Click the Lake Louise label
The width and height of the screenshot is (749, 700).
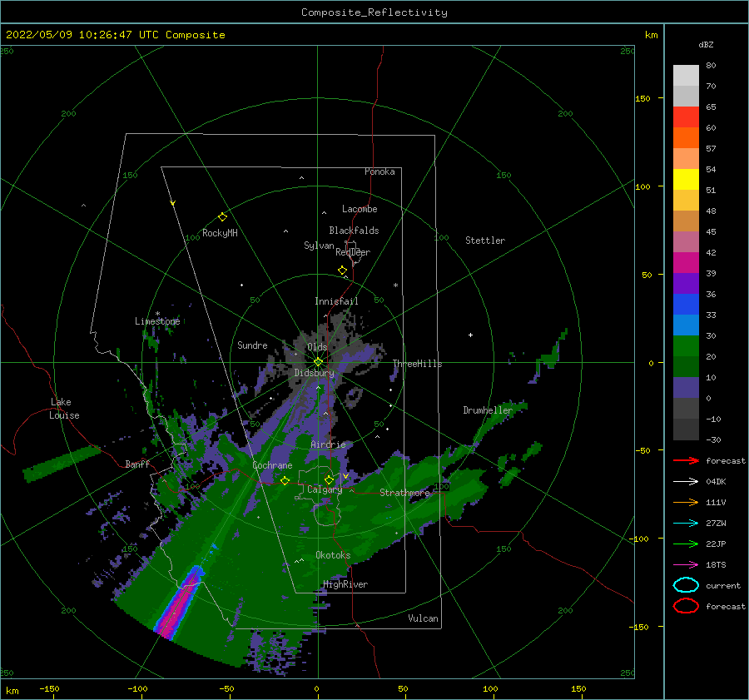click(64, 409)
